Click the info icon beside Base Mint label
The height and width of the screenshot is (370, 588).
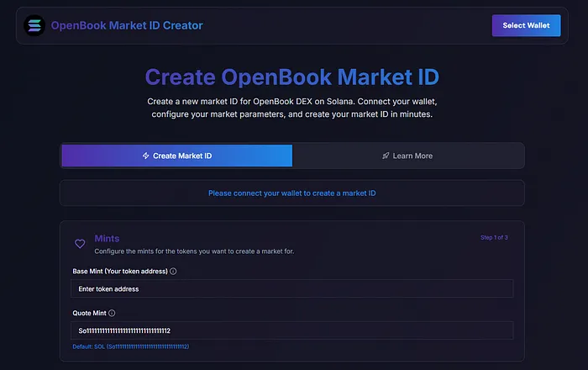click(173, 272)
